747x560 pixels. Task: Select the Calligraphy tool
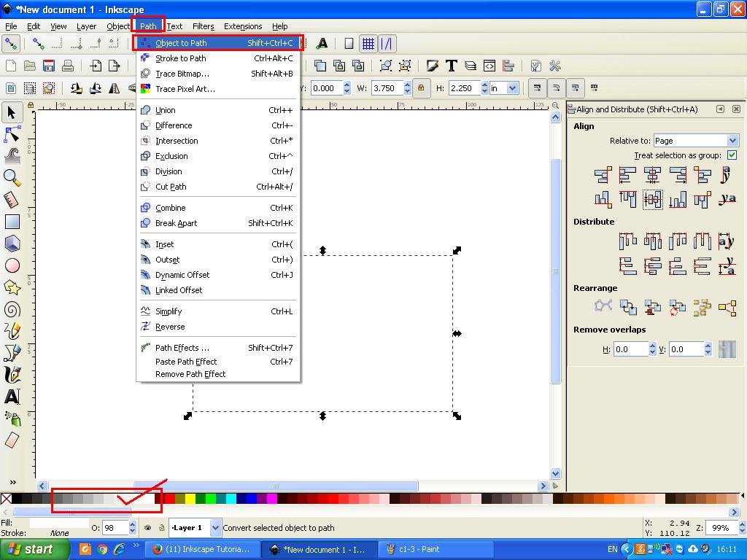tap(12, 375)
